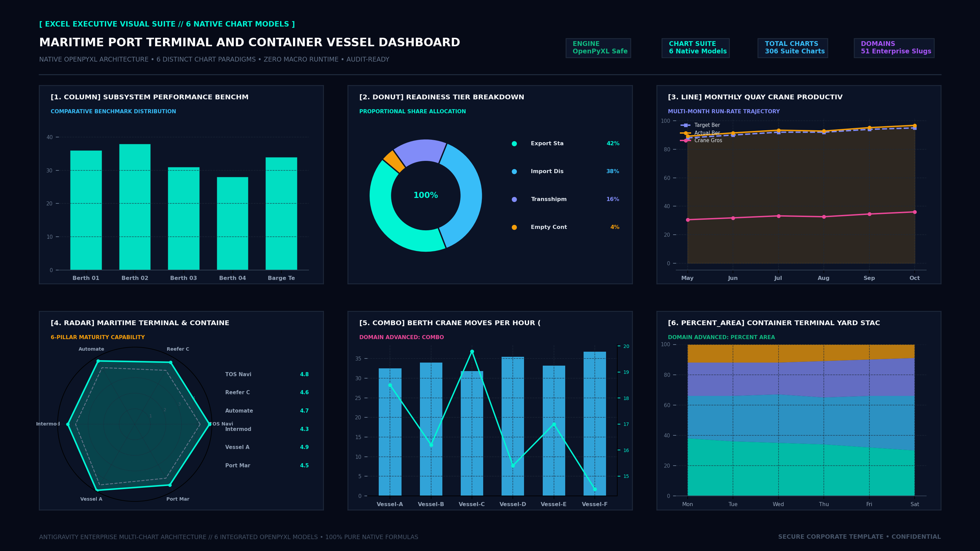This screenshot has height=551, width=980.
Task: Click the 6-PILLAR MATURITY CAPABILITY subtitle
Action: (98, 337)
